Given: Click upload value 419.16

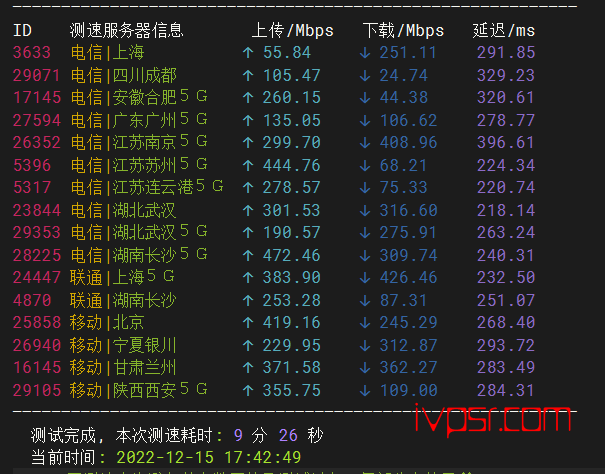Looking at the screenshot, I should 292,322.
